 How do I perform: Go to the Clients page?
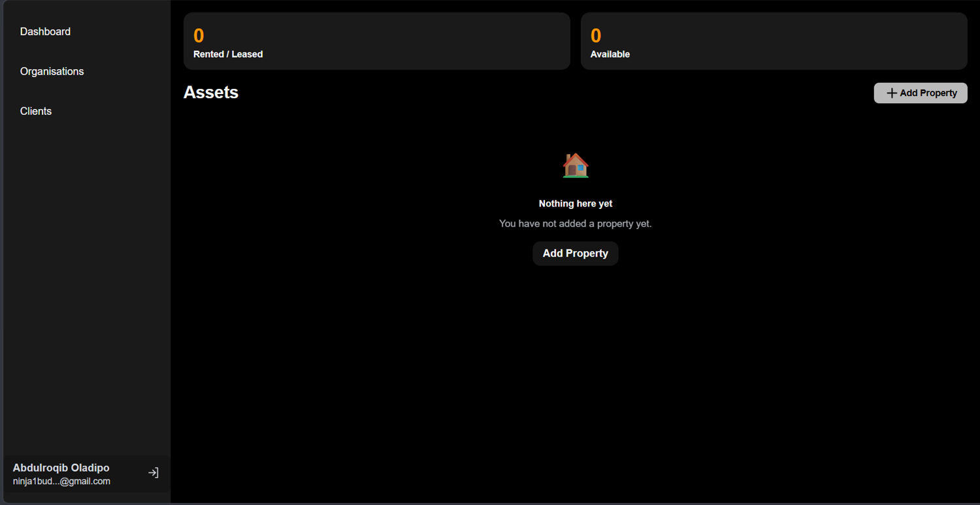point(36,111)
